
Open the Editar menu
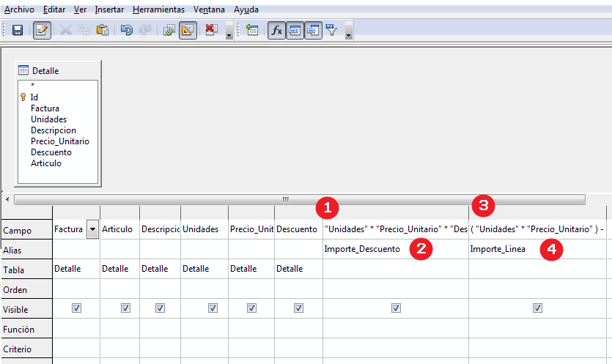click(54, 10)
